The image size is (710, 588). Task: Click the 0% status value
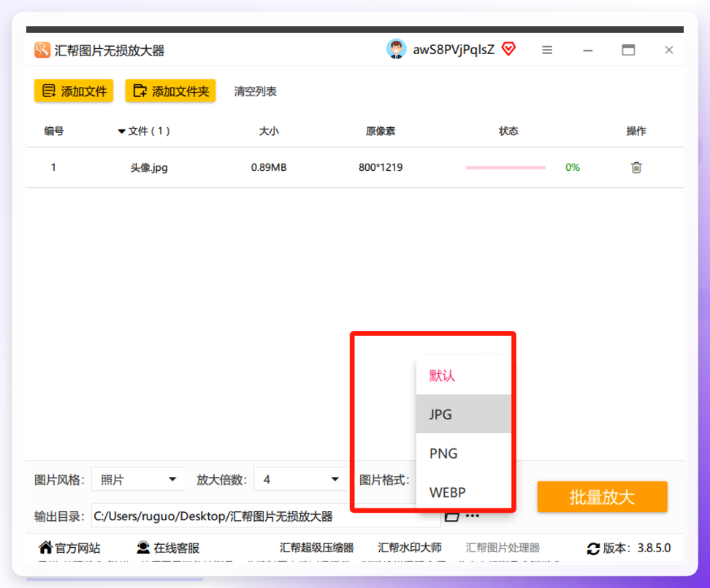(x=573, y=167)
